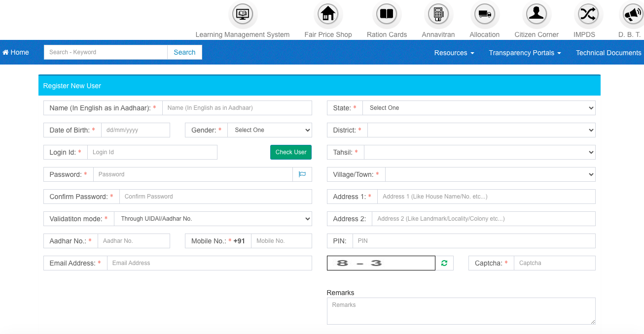Select the Annavitran icon

coord(438,14)
